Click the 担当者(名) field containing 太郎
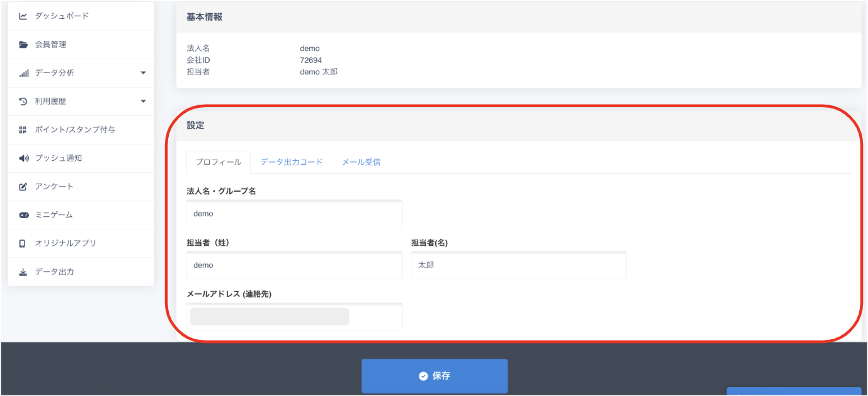Image resolution: width=868 pixels, height=396 pixels. click(x=518, y=265)
